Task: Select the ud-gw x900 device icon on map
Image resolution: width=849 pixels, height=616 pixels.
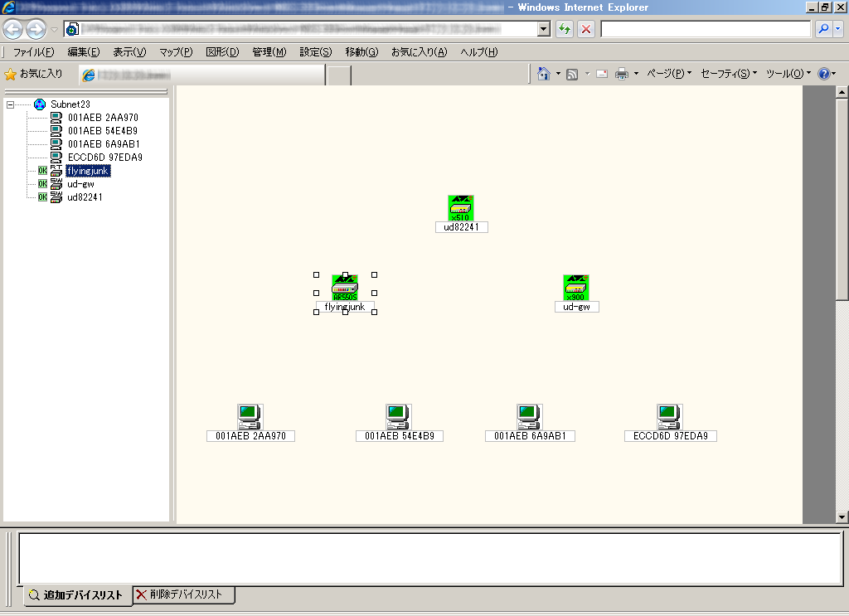Action: pyautogui.click(x=576, y=288)
